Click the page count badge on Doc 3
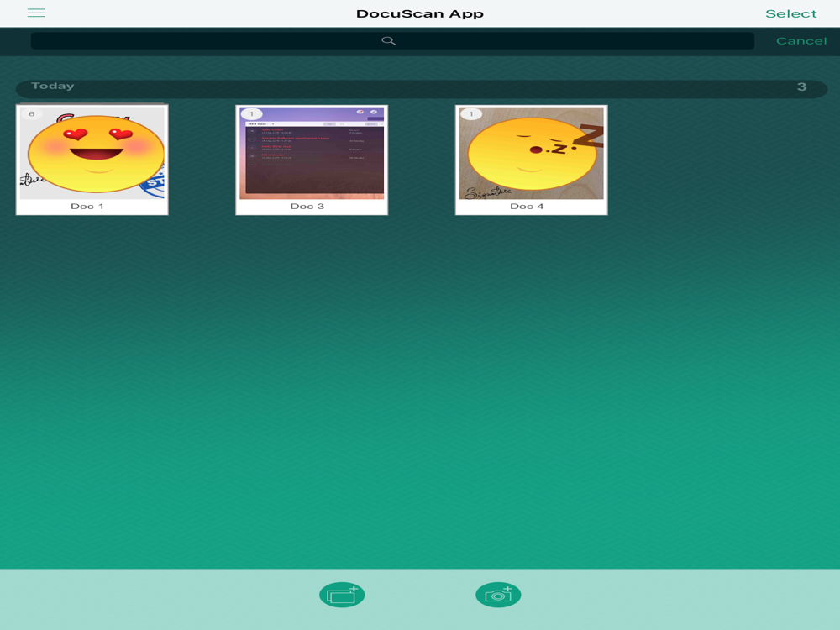Viewport: 840px width, 630px height. pyautogui.click(x=251, y=114)
